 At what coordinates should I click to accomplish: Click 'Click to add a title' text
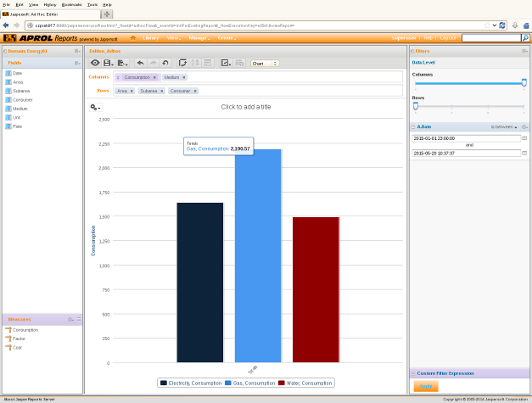coord(246,107)
